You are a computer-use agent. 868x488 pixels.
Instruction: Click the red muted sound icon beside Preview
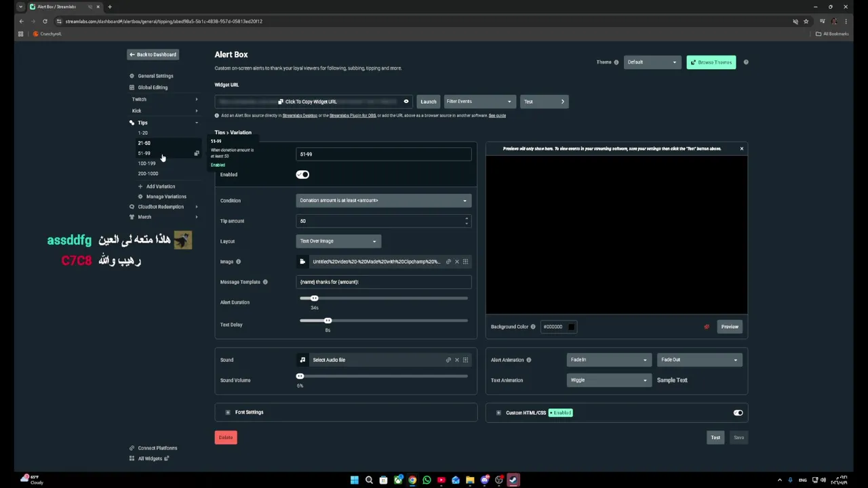tap(707, 327)
